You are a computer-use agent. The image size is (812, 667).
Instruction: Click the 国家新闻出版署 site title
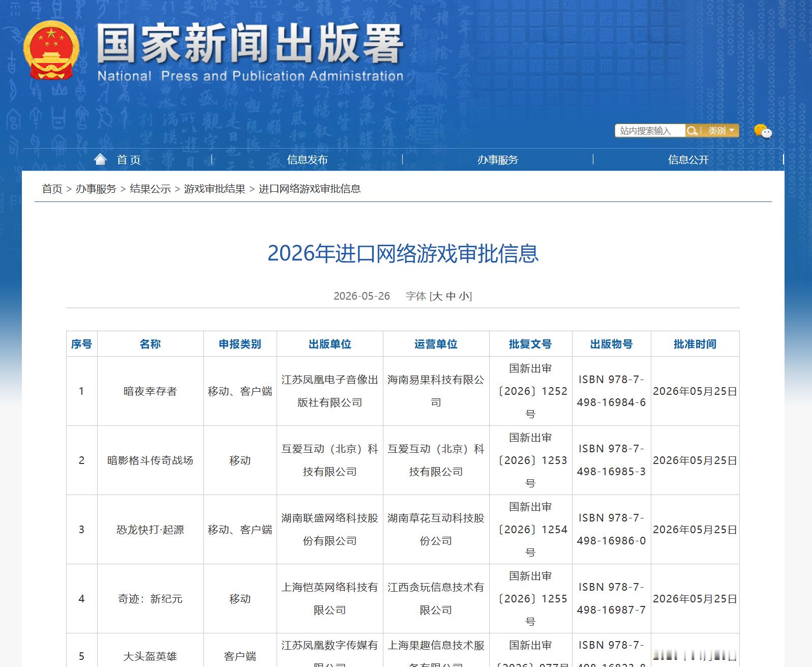coord(250,44)
